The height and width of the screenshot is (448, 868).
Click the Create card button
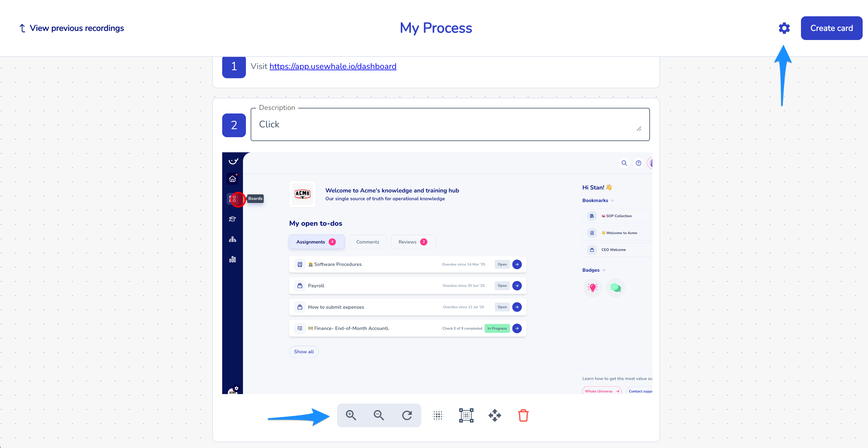pos(831,28)
